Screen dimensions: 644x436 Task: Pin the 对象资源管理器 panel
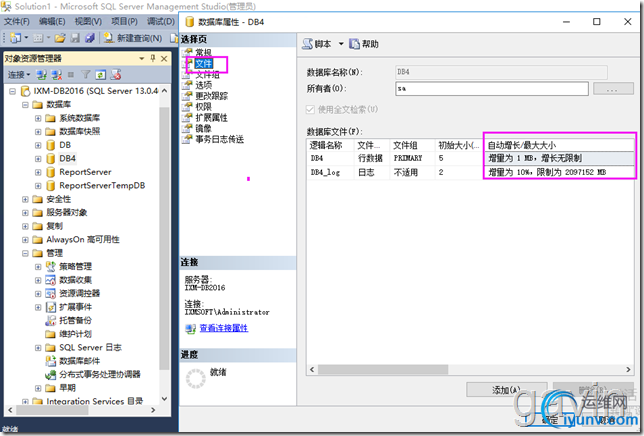point(153,58)
